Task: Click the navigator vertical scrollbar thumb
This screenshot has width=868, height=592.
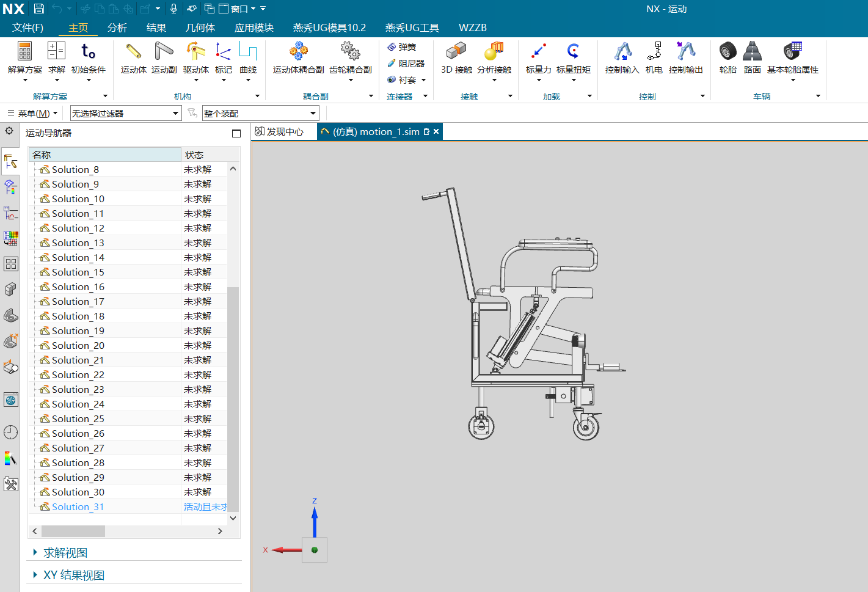Action: [x=233, y=398]
